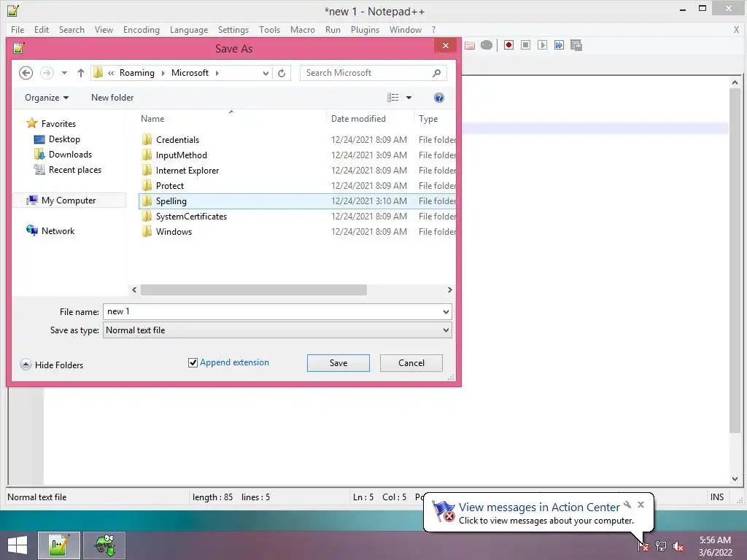Click the Notepad++ icon in the Save As title bar

coord(19,48)
